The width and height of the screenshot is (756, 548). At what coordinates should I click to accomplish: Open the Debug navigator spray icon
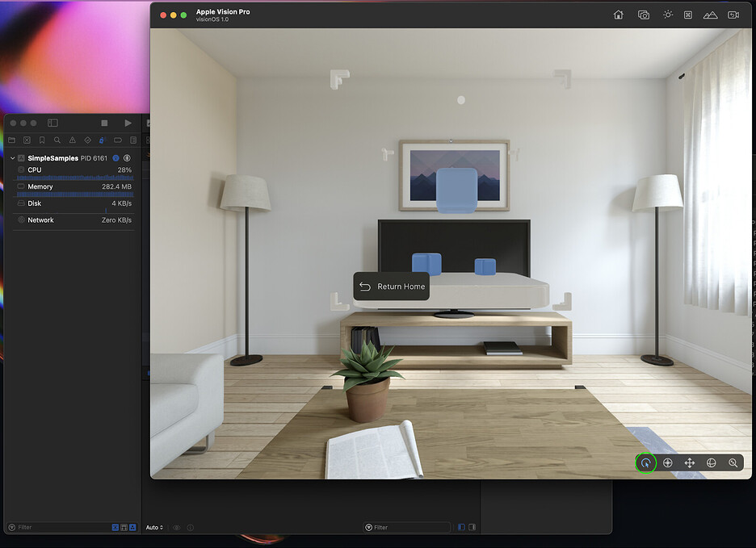[x=102, y=140]
